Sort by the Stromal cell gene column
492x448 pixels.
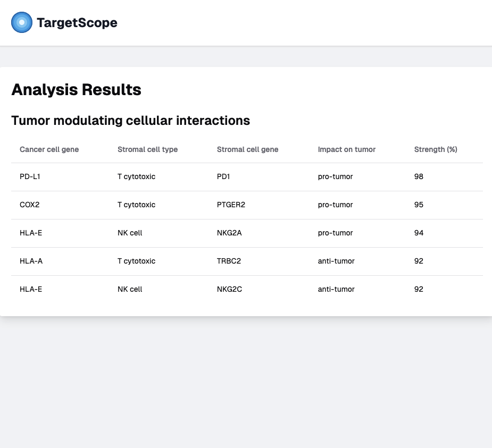point(247,149)
